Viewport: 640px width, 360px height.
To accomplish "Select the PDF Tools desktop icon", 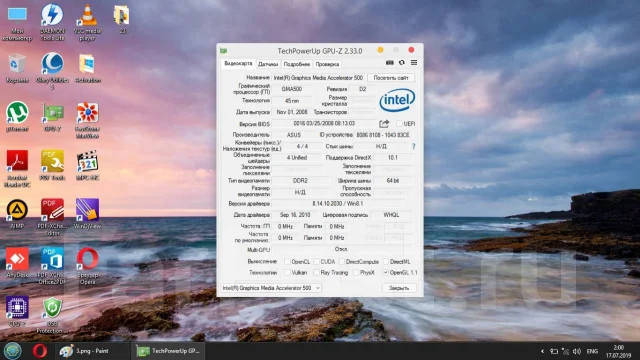I will pyautogui.click(x=52, y=165).
